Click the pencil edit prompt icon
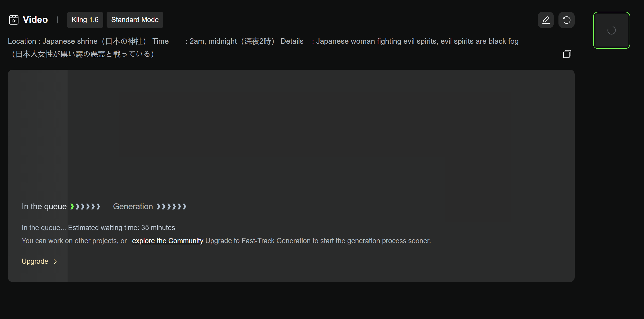This screenshot has width=644, height=319. [546, 20]
